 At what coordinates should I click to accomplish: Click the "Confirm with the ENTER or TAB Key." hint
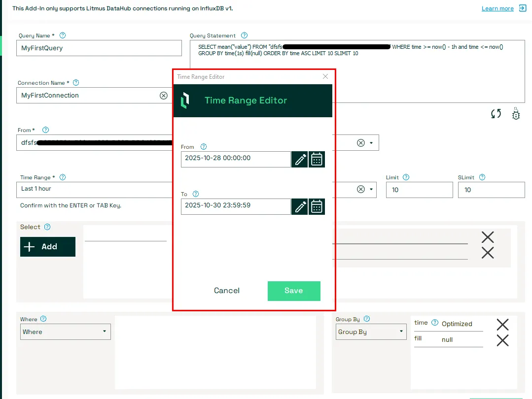71,205
